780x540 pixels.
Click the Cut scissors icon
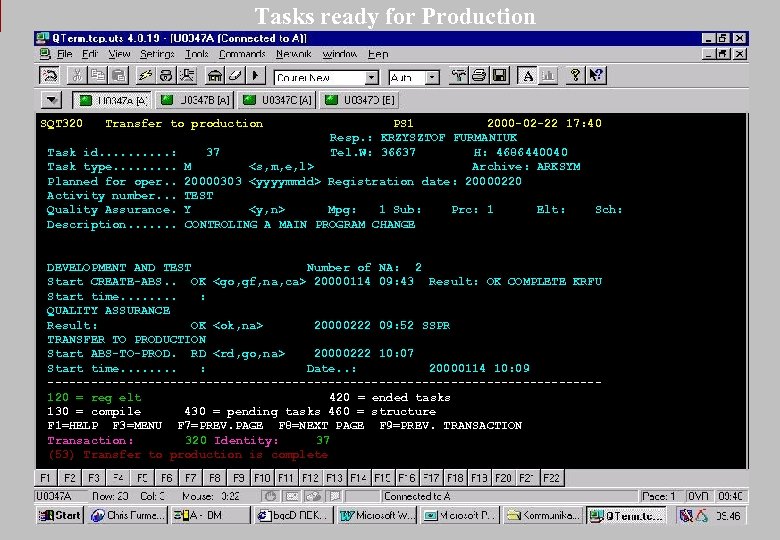click(x=77, y=76)
